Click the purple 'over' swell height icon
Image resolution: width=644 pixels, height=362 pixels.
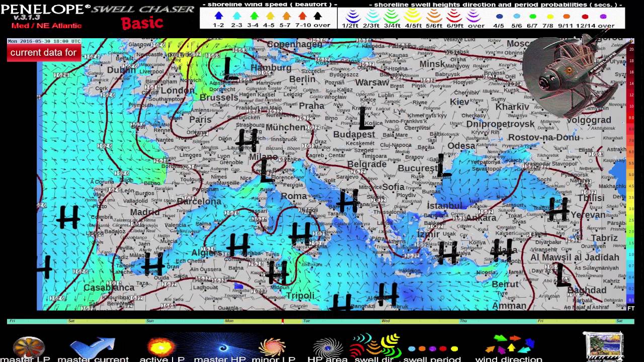[x=474, y=16]
